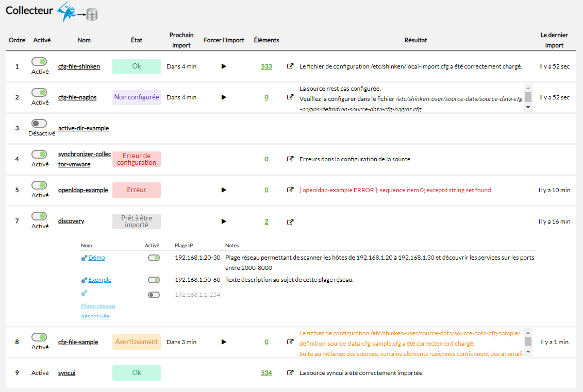Toggle off the Démo network range
Screen dimensions: 583x392
click(x=154, y=258)
